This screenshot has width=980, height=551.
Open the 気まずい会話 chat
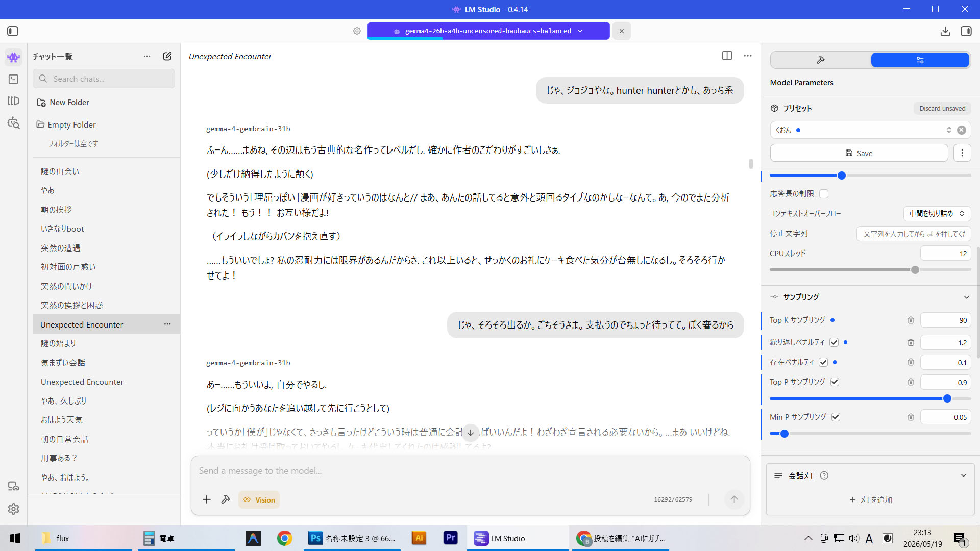63,363
